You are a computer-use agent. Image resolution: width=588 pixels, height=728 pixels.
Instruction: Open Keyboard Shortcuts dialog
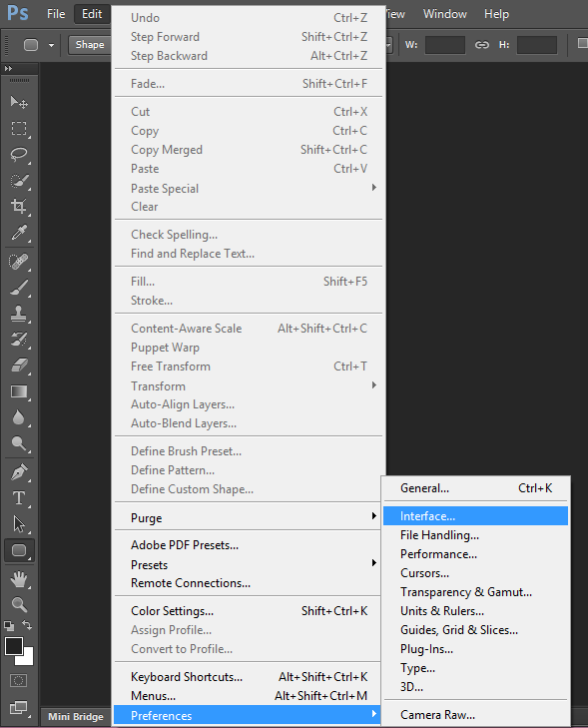pos(249,677)
